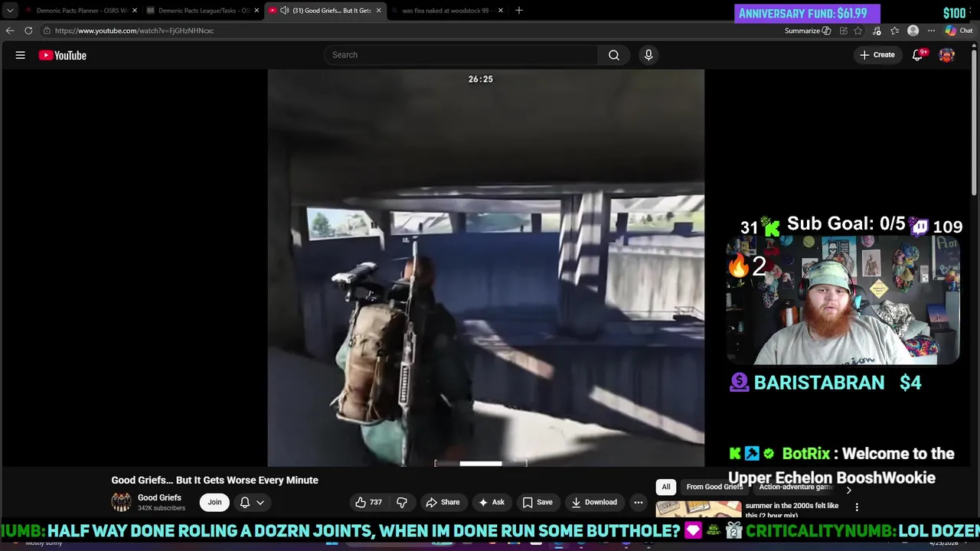Image resolution: width=980 pixels, height=551 pixels.
Task: Open YouTube notifications bell
Action: [x=917, y=55]
